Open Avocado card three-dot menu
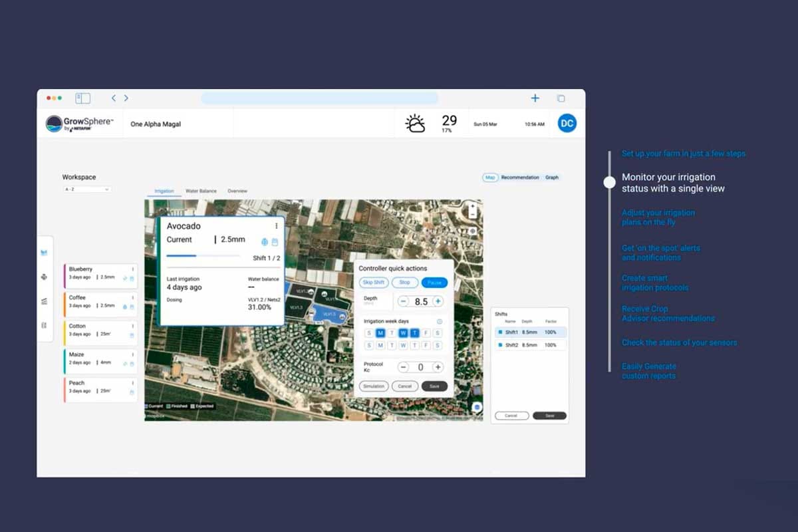This screenshot has width=798, height=532. [x=277, y=226]
